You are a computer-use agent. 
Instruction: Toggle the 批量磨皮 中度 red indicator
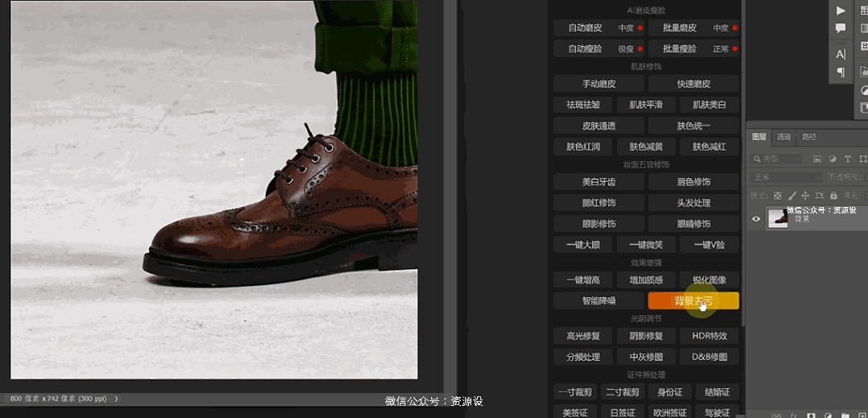[735, 27]
